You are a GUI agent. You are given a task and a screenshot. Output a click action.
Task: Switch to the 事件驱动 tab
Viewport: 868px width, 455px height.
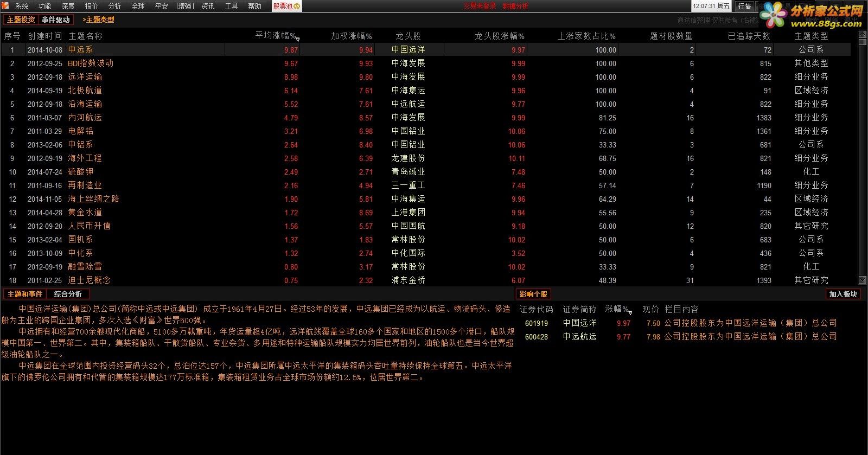[x=56, y=20]
